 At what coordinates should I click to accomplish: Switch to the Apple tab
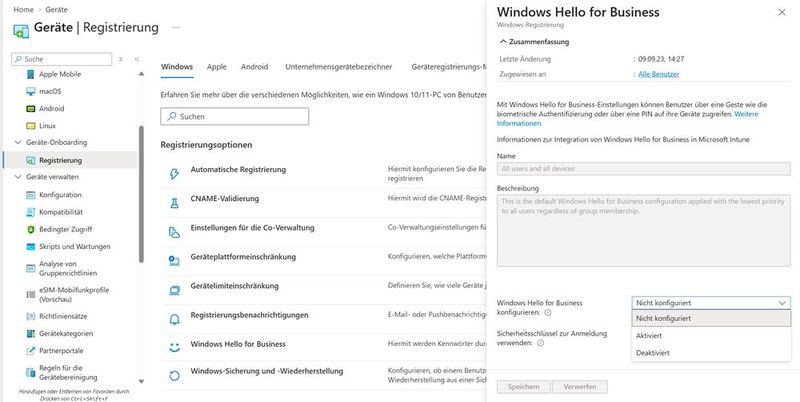click(216, 67)
